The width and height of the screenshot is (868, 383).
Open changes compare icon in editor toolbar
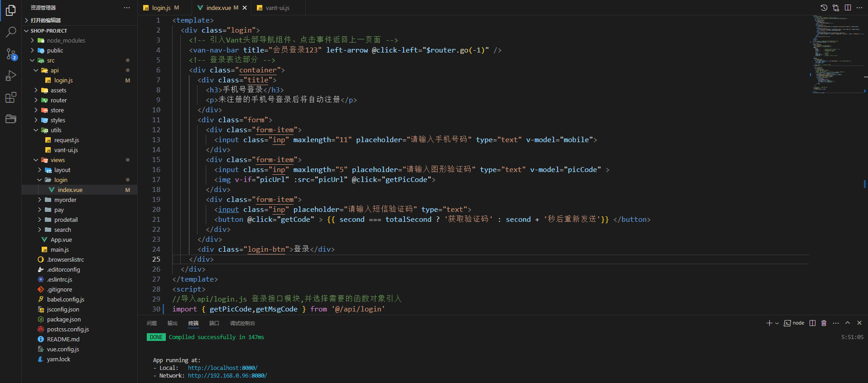tap(836, 8)
